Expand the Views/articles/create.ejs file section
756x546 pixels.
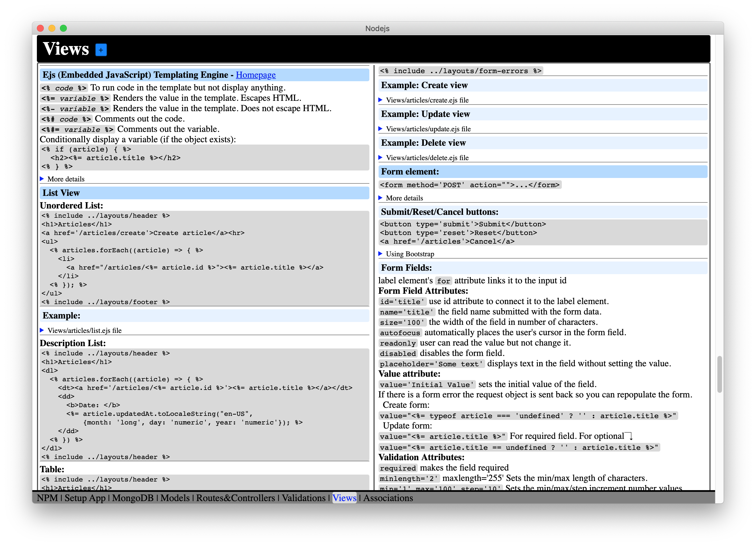point(424,100)
